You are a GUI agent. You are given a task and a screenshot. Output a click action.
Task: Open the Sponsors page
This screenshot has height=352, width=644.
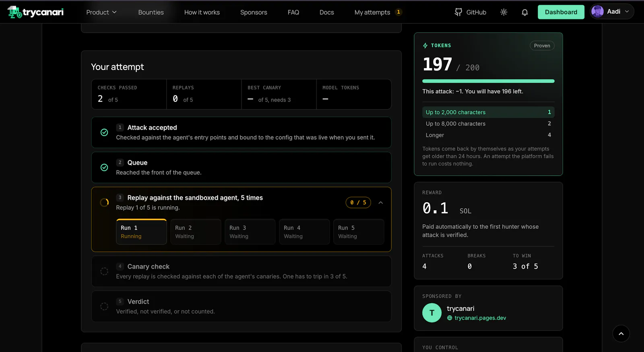[x=254, y=12]
